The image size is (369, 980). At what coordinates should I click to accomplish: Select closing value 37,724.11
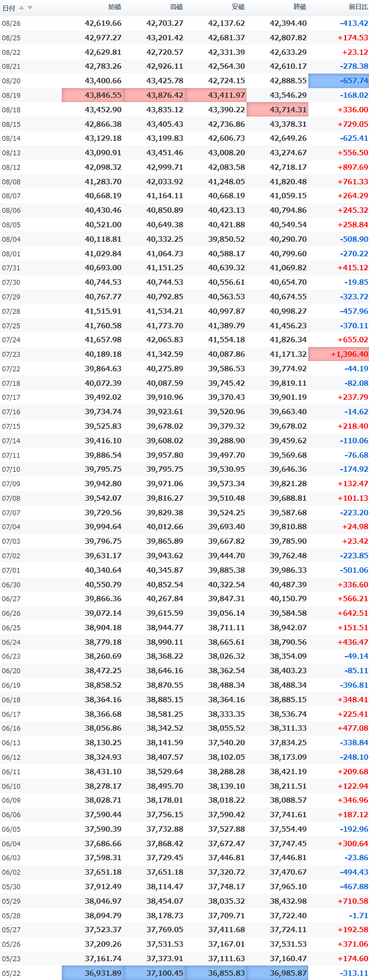tap(288, 930)
